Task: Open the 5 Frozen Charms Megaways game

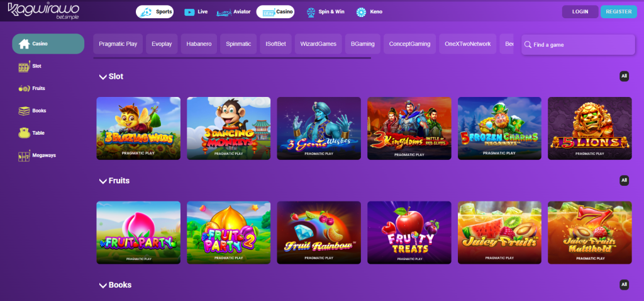Action: coord(499,128)
